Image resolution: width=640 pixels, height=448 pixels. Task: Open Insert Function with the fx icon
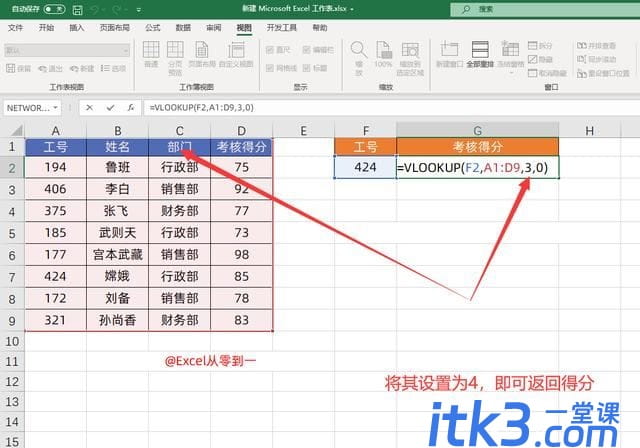click(x=131, y=108)
